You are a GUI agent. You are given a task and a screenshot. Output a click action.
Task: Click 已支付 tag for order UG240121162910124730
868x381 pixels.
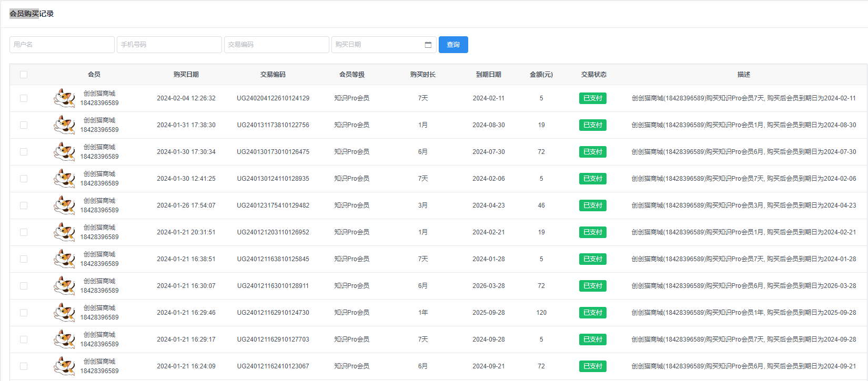(x=593, y=313)
